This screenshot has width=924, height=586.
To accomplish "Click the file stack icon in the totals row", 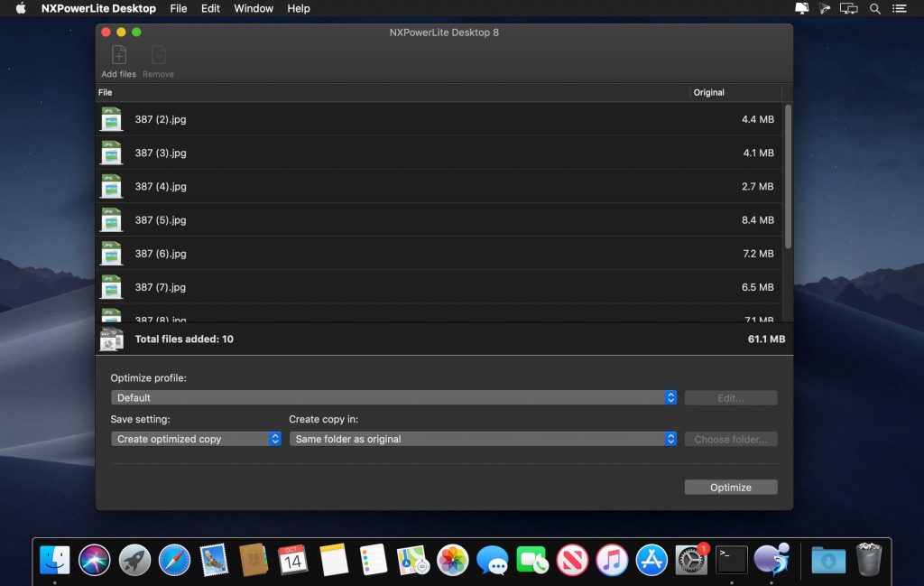I will coord(111,339).
